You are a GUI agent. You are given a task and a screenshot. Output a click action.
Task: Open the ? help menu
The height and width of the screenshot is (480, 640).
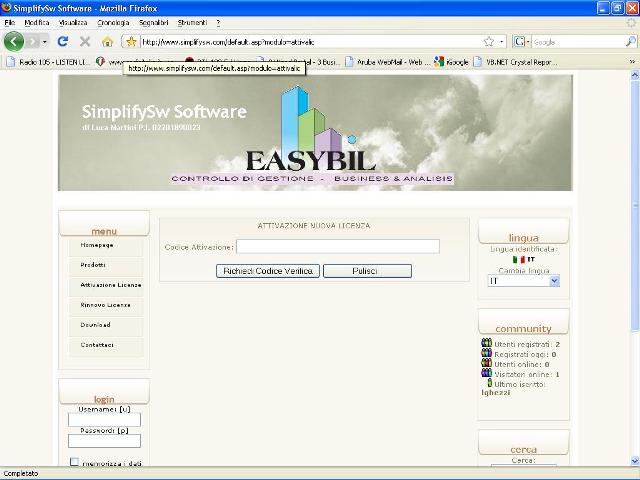point(218,22)
